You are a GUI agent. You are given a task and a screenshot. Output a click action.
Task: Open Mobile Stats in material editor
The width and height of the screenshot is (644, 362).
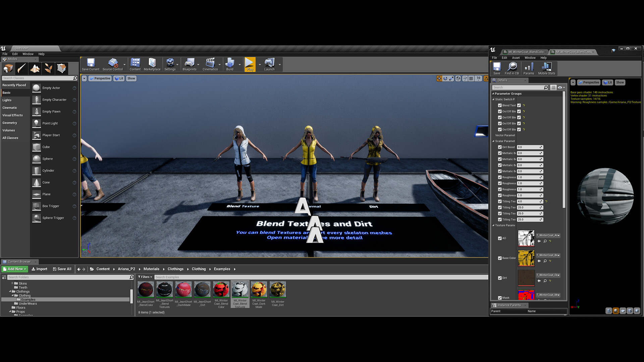point(547,68)
